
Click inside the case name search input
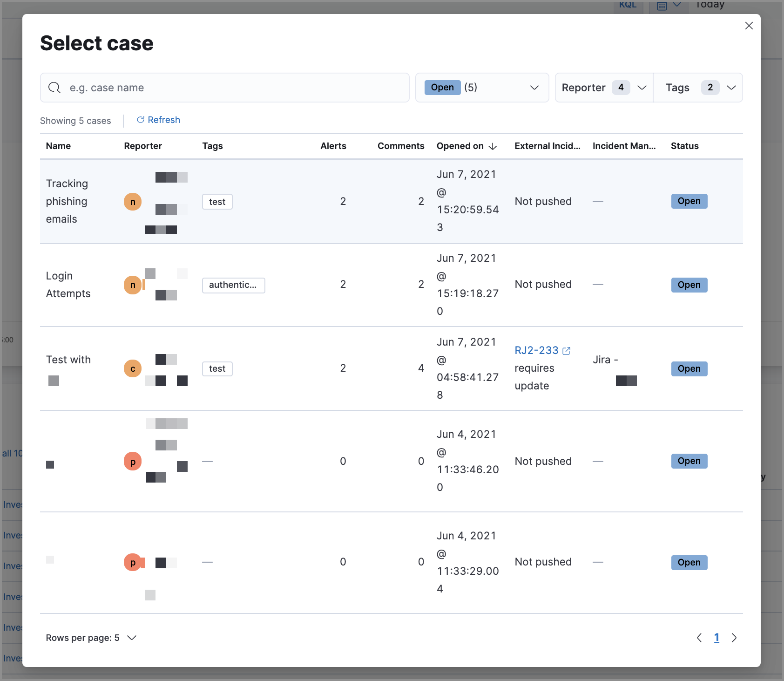(223, 88)
